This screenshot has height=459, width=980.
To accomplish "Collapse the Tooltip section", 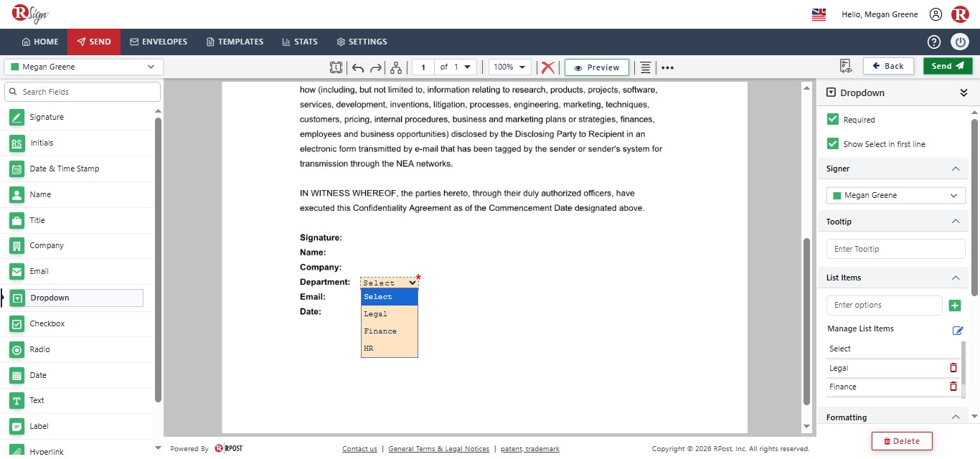I will [x=955, y=222].
